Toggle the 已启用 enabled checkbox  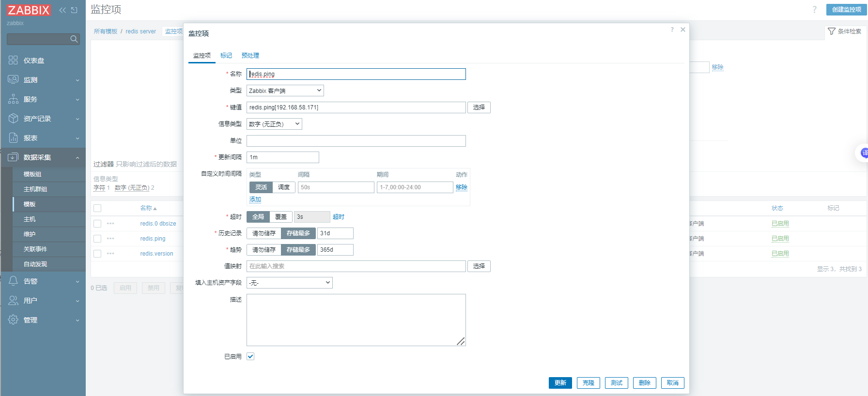point(250,356)
